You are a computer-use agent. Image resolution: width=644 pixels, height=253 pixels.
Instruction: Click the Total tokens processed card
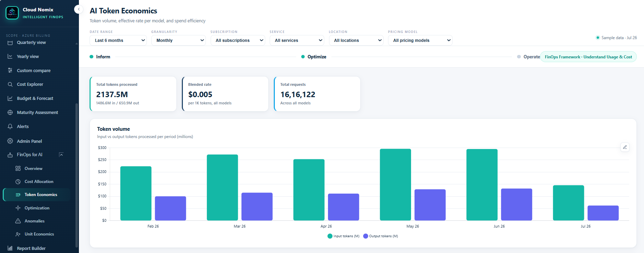tap(133, 94)
